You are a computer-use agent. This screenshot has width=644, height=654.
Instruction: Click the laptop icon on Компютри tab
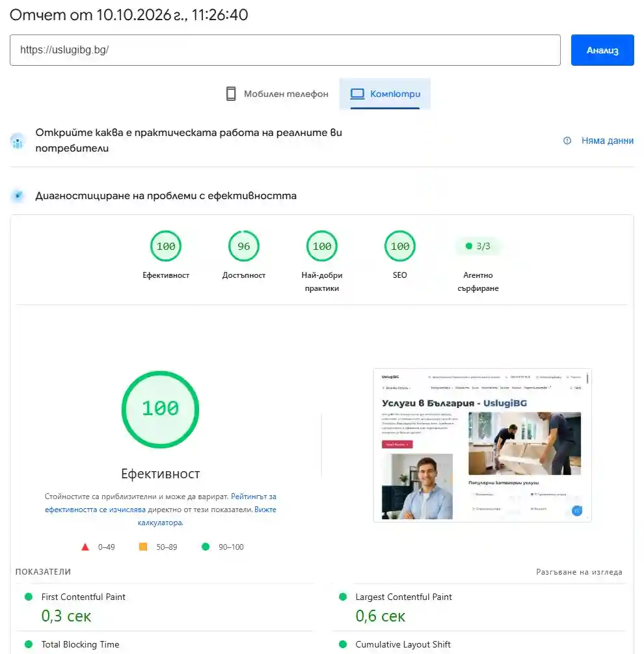(x=357, y=94)
